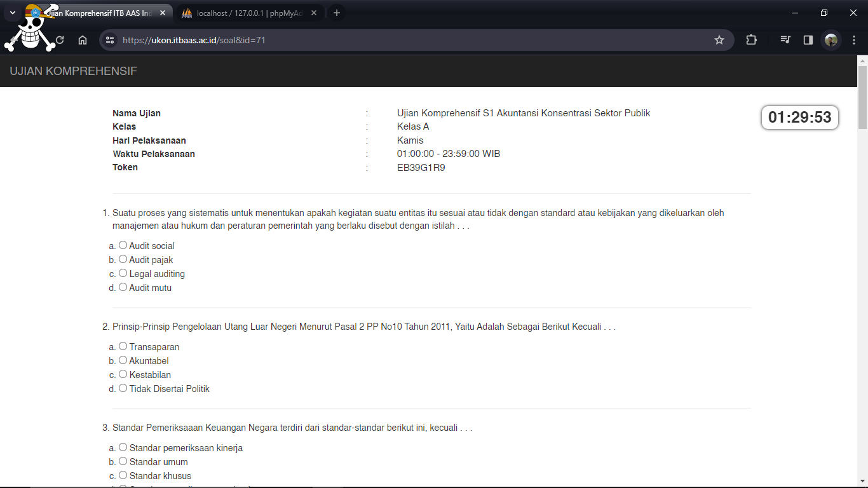Viewport: 868px width, 488px height.
Task: Click the exam time 01:00:00 - 23:59:00 WIB
Action: point(449,154)
